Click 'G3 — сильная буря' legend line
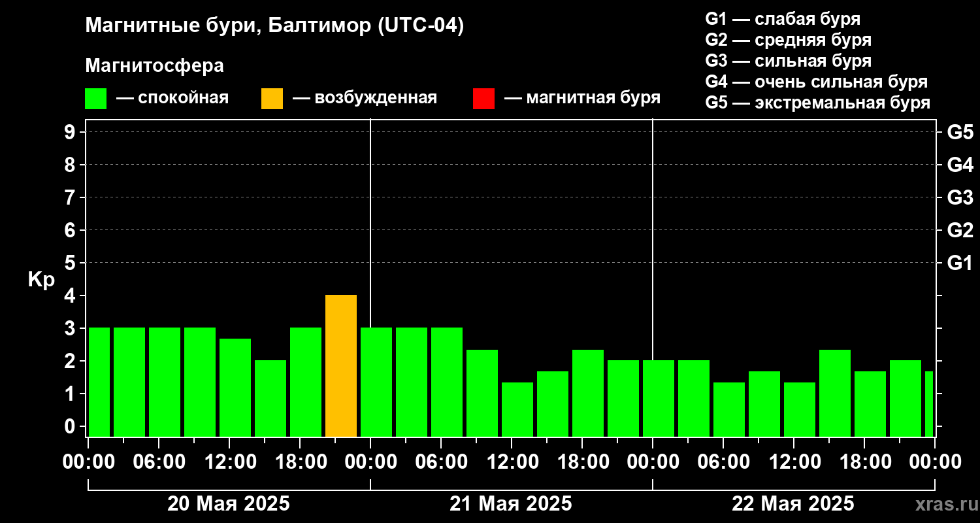Screen dimensions: 980x523 (788, 61)
